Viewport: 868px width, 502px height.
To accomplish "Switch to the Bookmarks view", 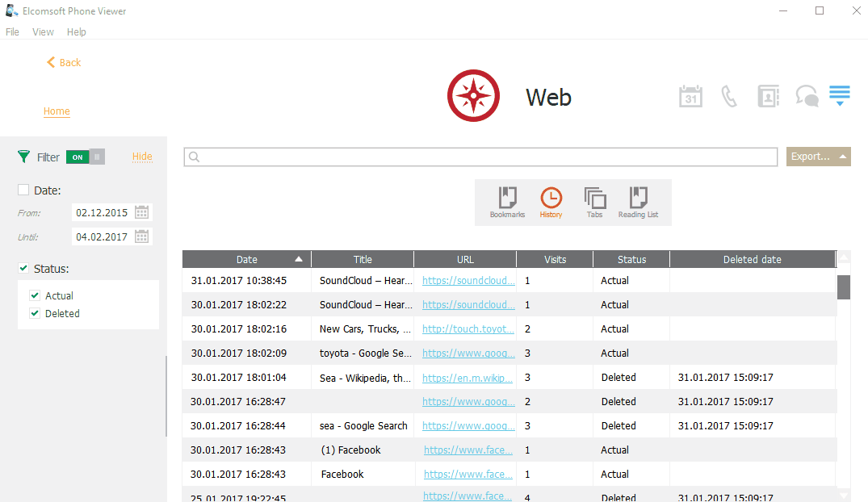I will tap(507, 202).
